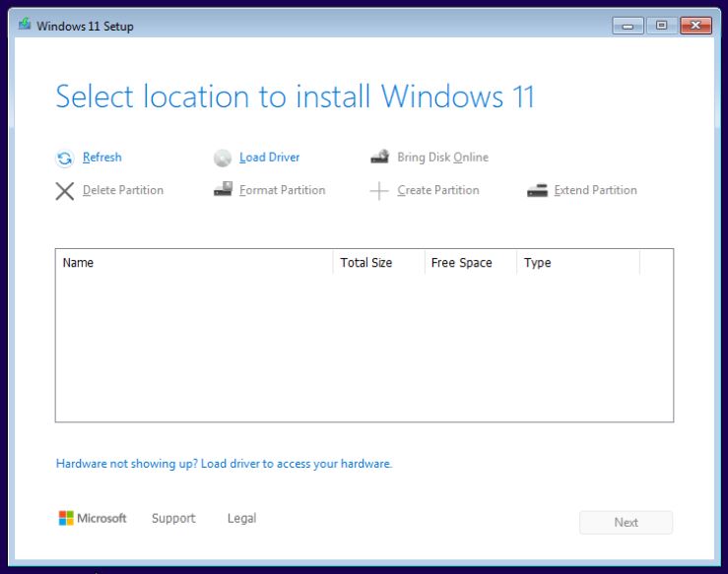Sort by the Name column header
This screenshot has height=574, width=728.
pyautogui.click(x=194, y=263)
